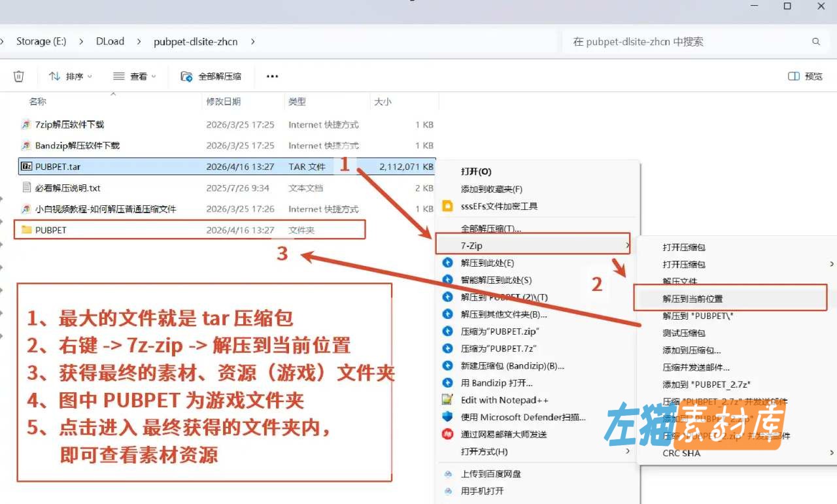837x504 pixels.
Task: Click the sssEFs文件加密工具 yellow icon
Action: 447,206
